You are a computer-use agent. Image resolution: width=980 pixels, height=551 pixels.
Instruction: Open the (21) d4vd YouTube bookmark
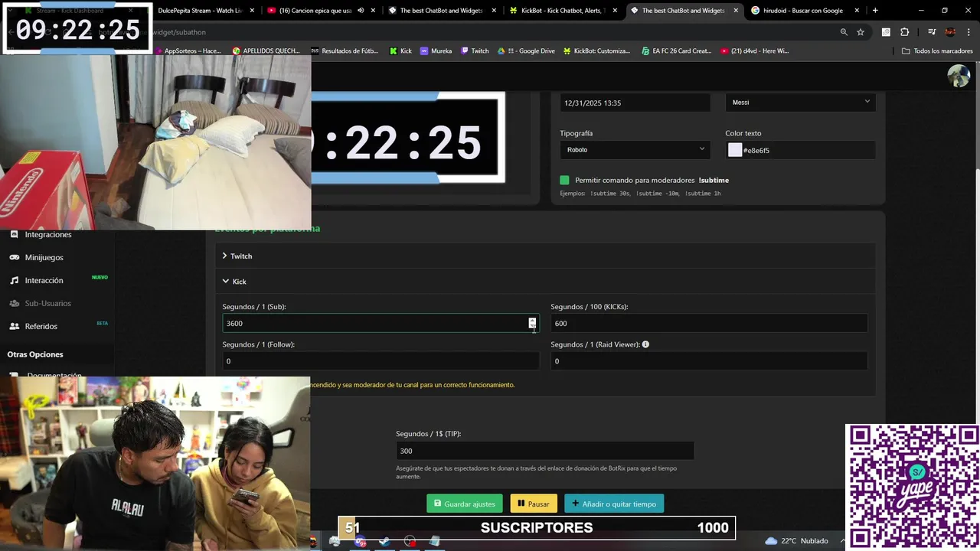755,51
